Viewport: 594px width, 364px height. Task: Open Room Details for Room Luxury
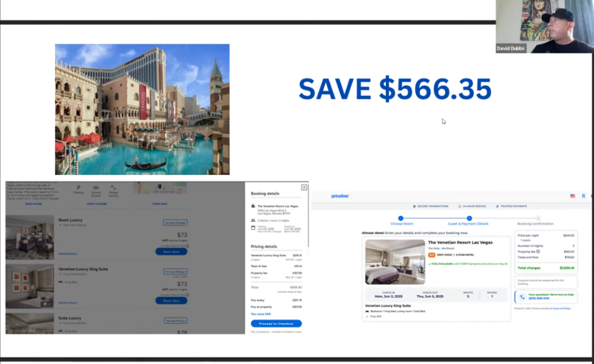click(x=67, y=253)
